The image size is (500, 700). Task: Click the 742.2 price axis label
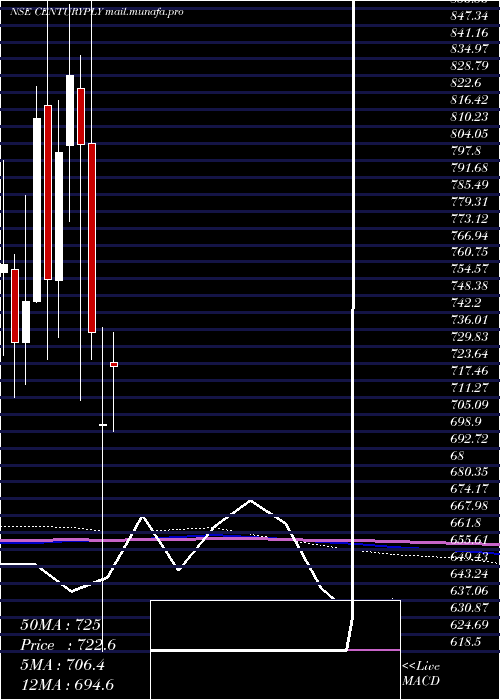coord(466,303)
